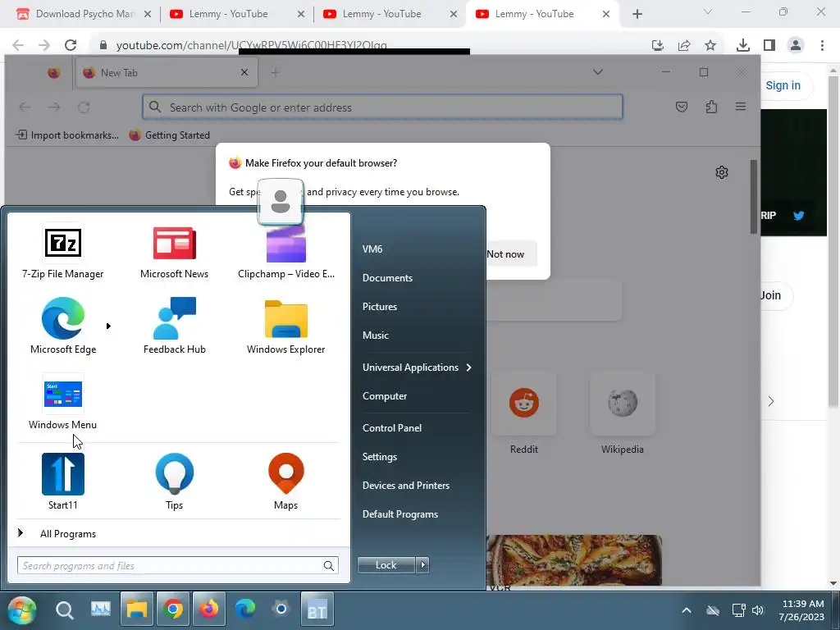Click Sign in on YouTube

coord(783,85)
